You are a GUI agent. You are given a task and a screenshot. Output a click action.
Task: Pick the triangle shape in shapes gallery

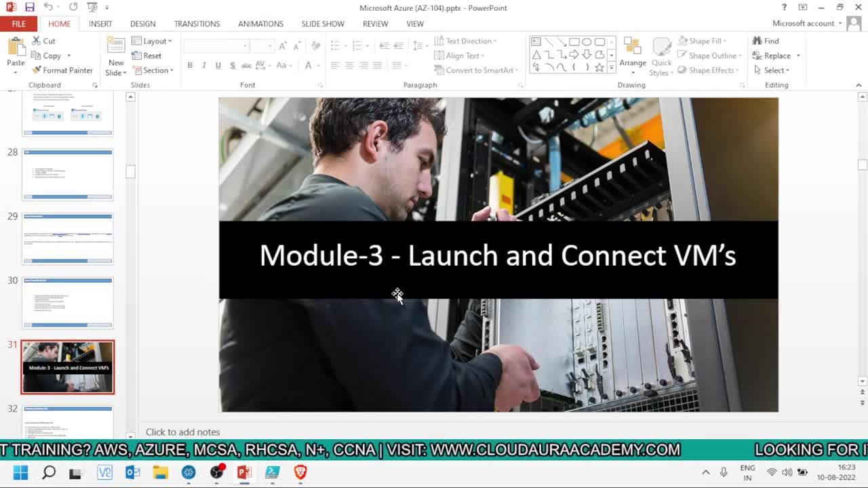[x=536, y=54]
